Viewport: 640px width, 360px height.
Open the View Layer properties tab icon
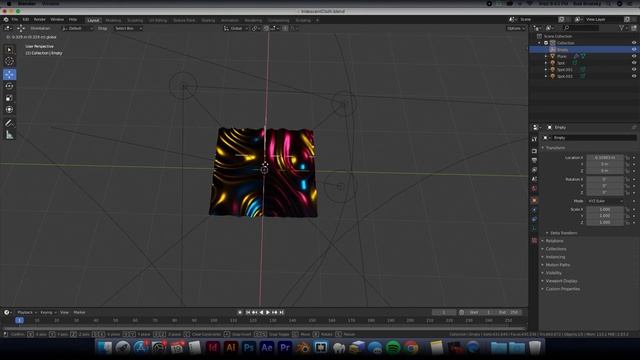pyautogui.click(x=534, y=170)
